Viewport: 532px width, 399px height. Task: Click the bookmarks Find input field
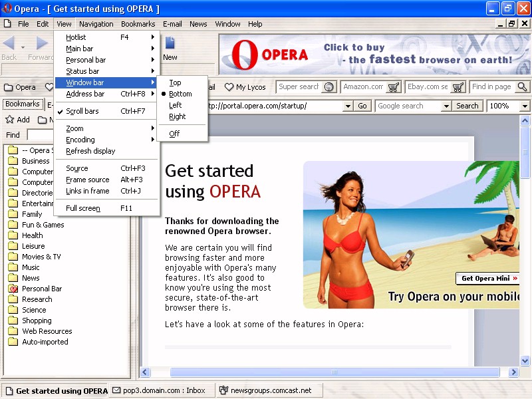[41, 135]
